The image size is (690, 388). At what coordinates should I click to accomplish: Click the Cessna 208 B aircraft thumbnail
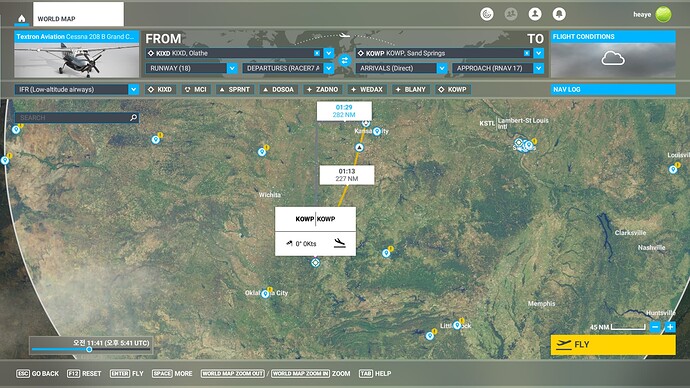(77, 60)
